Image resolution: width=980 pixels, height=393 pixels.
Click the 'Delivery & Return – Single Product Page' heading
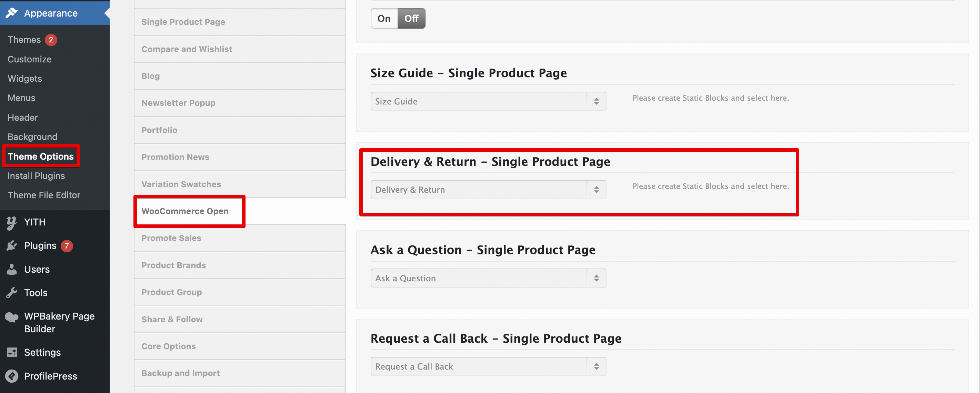point(490,162)
